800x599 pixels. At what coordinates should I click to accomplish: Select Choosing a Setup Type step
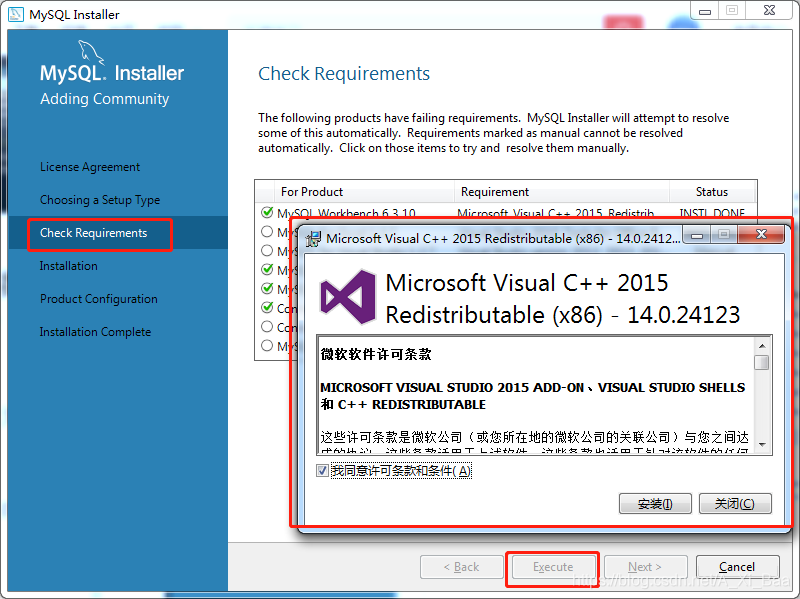[100, 200]
